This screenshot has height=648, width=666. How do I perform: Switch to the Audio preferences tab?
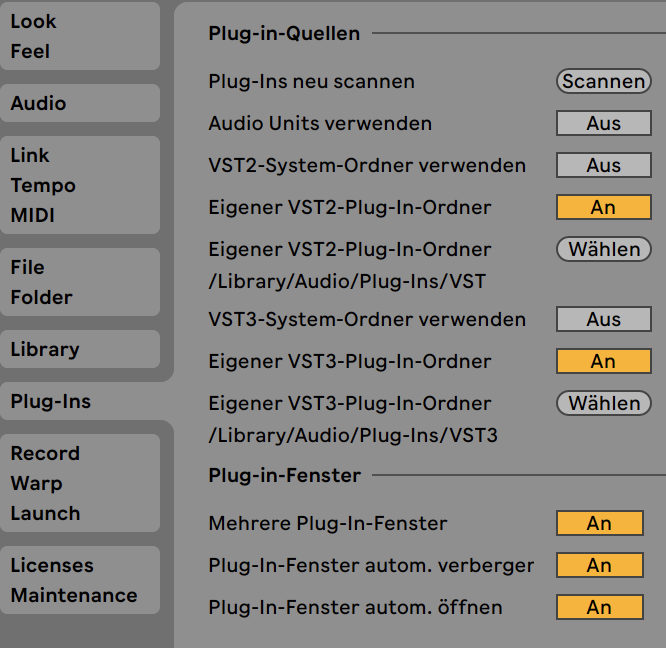pyautogui.click(x=79, y=103)
